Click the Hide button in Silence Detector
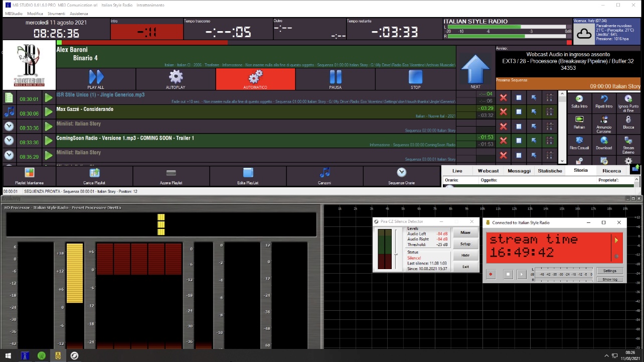This screenshot has height=362, width=644. click(465, 256)
